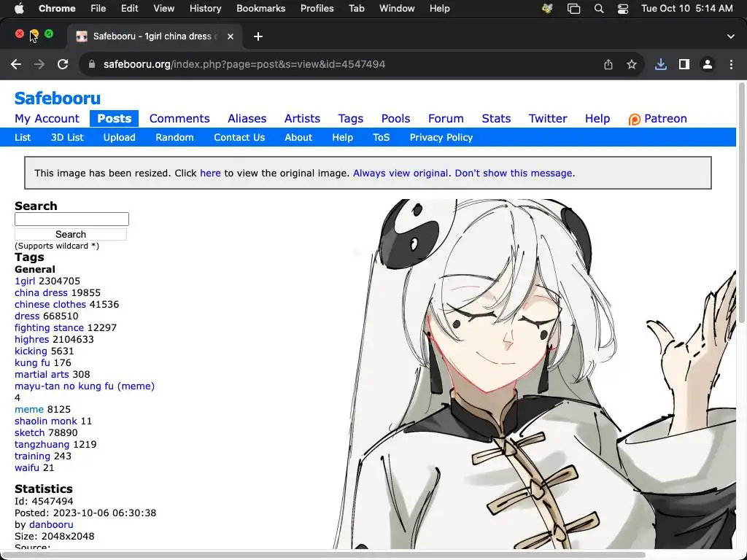747x560 pixels.
Task: Open the Privacy Policy page
Action: pyautogui.click(x=441, y=138)
